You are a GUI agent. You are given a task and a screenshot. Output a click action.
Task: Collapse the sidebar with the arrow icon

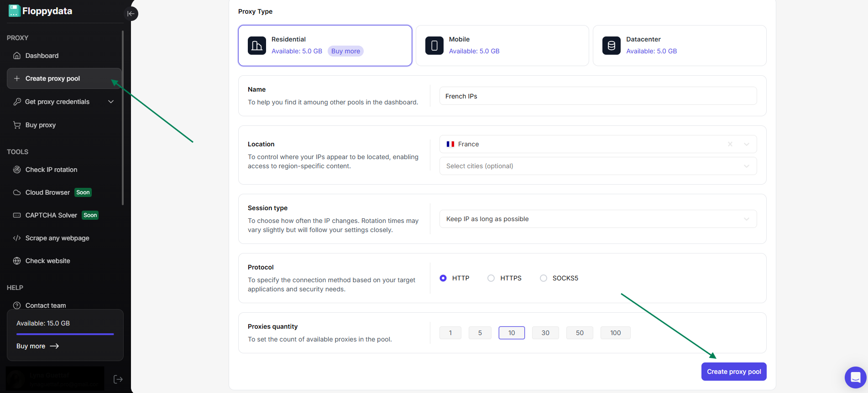click(131, 14)
